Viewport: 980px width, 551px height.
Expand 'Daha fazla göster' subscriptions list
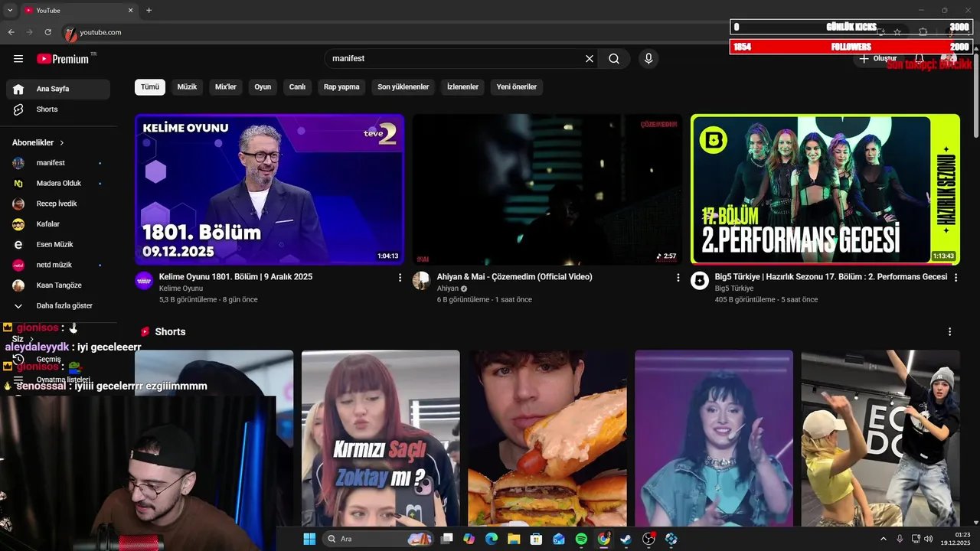click(x=58, y=306)
